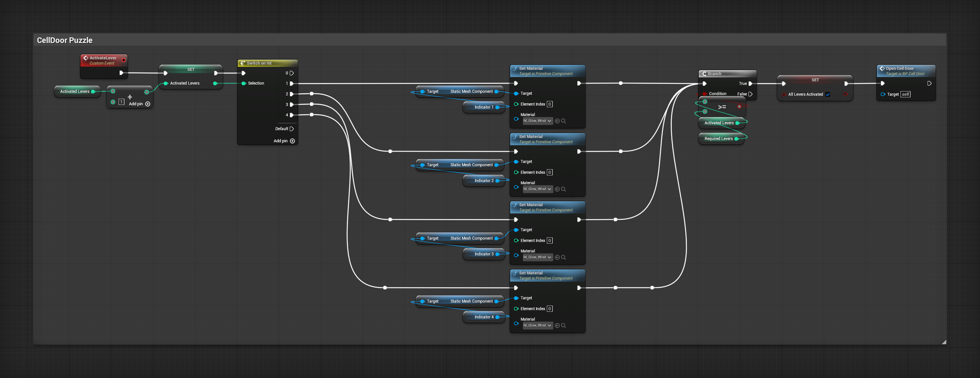Select the Branch node header
This screenshot has width=980, height=378.
point(728,73)
